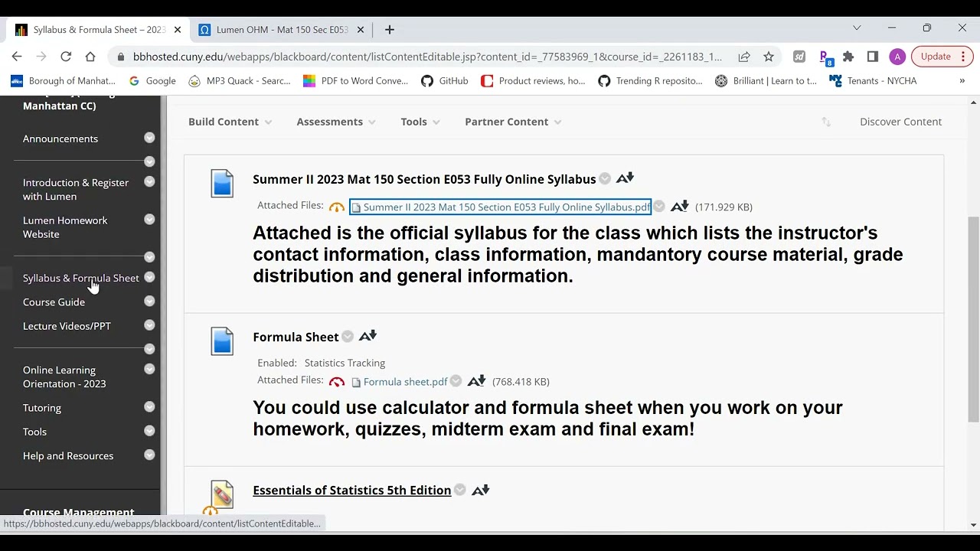
Task: Open Online Learning Orientation - 2023
Action: [64, 377]
